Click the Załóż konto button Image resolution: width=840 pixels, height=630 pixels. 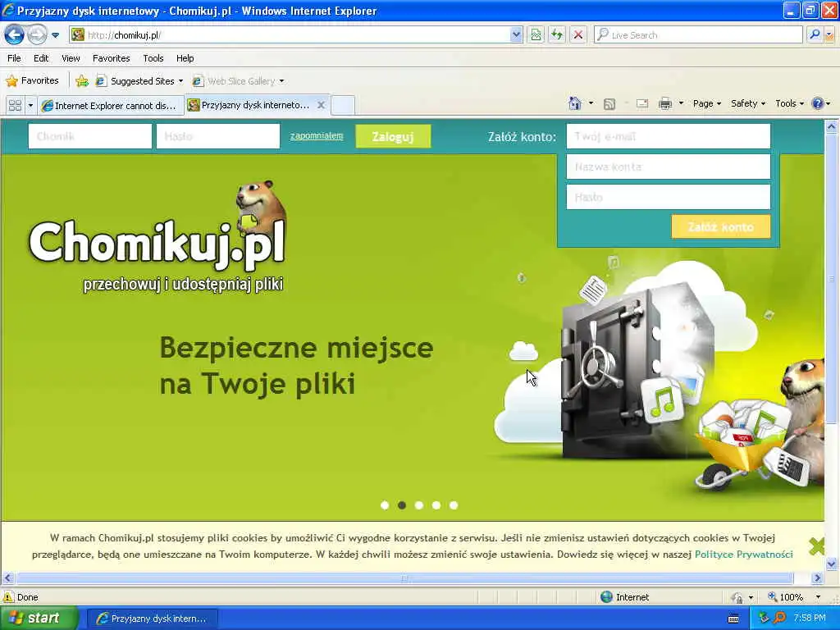[x=720, y=226]
